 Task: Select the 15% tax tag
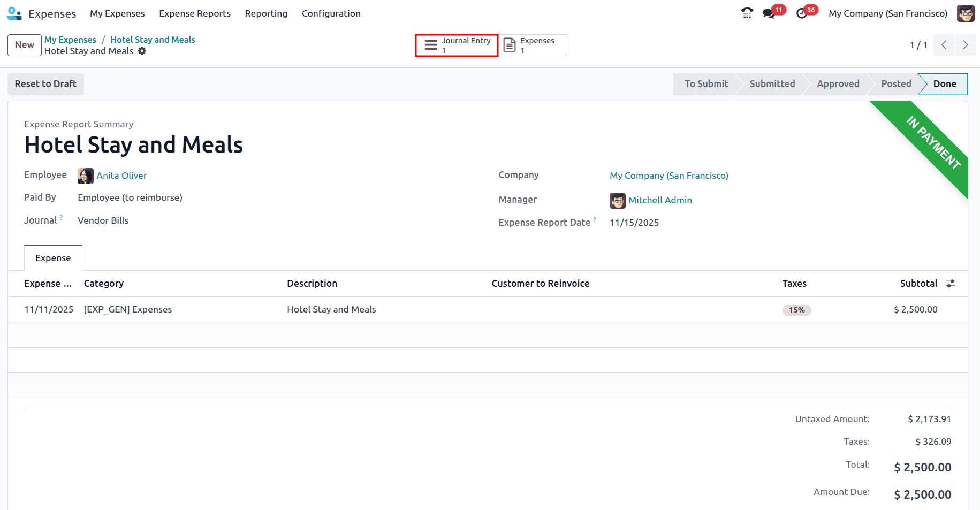[796, 309]
